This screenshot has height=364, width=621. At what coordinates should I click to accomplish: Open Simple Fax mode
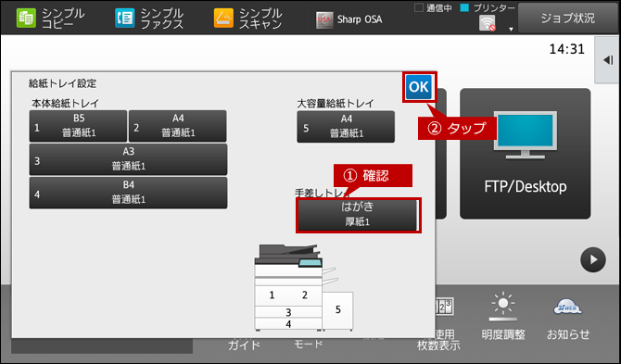[149, 19]
